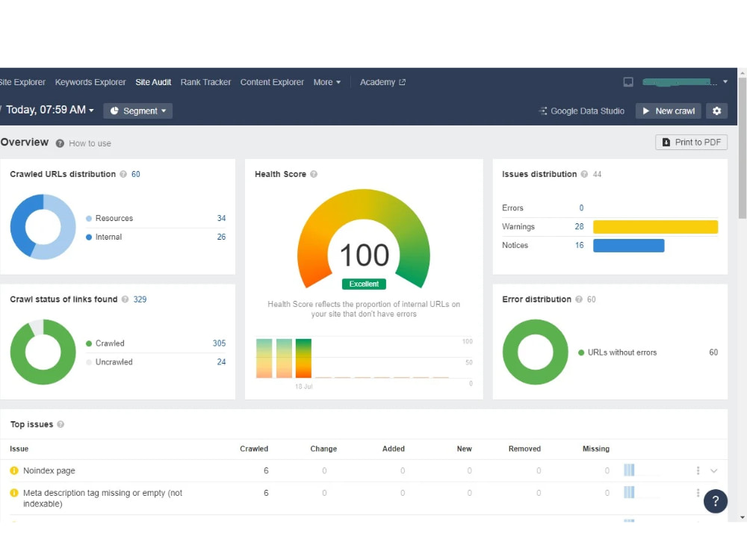Click the monitor icon in top bar

tap(628, 82)
